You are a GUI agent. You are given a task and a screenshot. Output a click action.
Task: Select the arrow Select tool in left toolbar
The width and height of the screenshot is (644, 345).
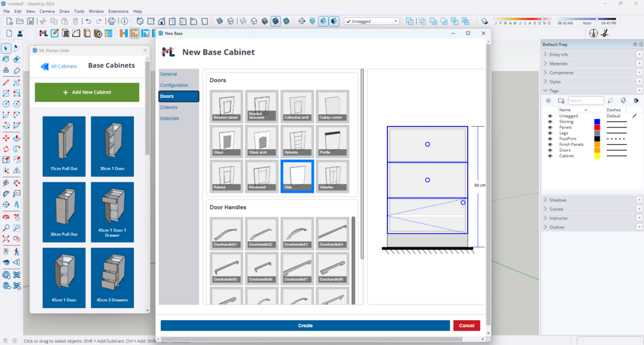pyautogui.click(x=6, y=49)
